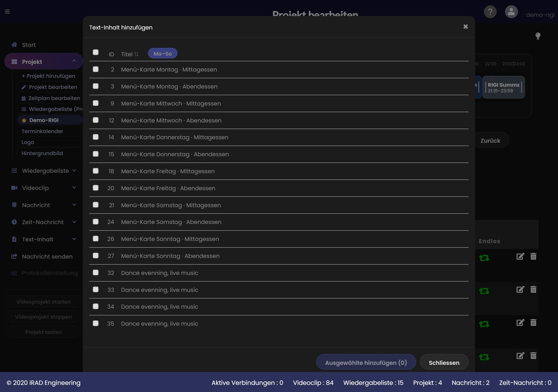Check Menü-Karte Freitag · Mittagessen row
Image resolution: width=558 pixels, height=392 pixels.
tap(96, 171)
